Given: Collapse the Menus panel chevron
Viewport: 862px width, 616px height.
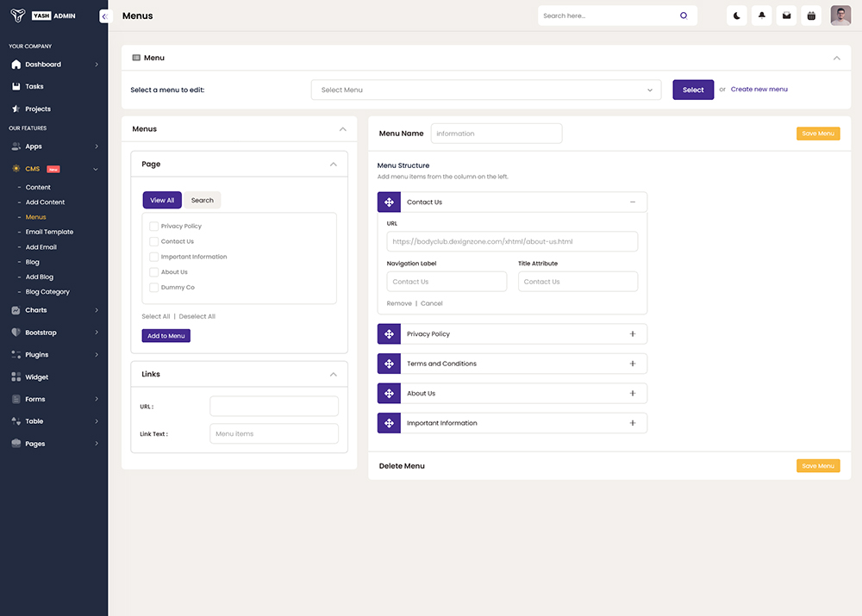Looking at the screenshot, I should pyautogui.click(x=342, y=129).
